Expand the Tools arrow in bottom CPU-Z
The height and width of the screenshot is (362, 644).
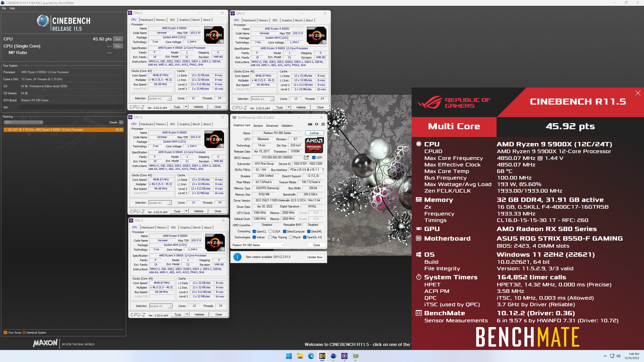187,314
